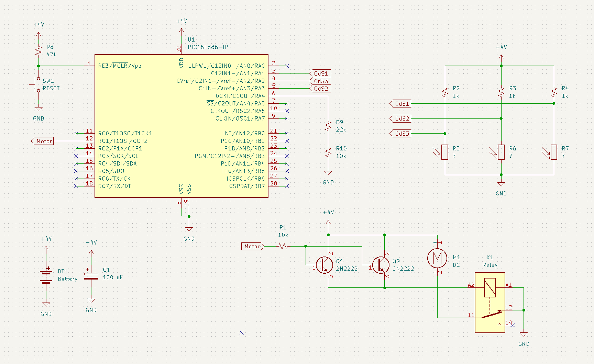594x364 pixels.
Task: Click the Battery value text
Action: [x=68, y=279]
